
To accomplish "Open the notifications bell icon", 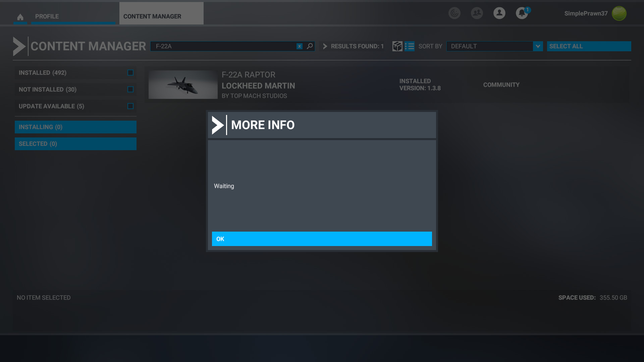I will (x=522, y=13).
